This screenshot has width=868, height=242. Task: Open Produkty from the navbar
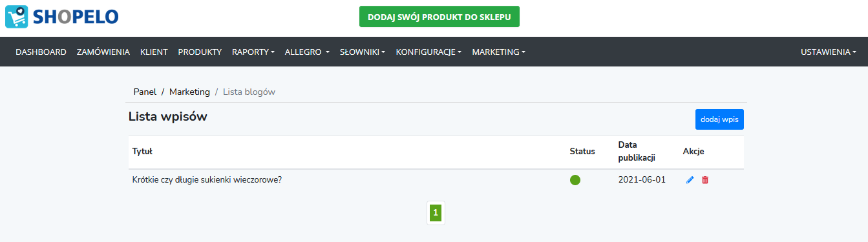200,52
